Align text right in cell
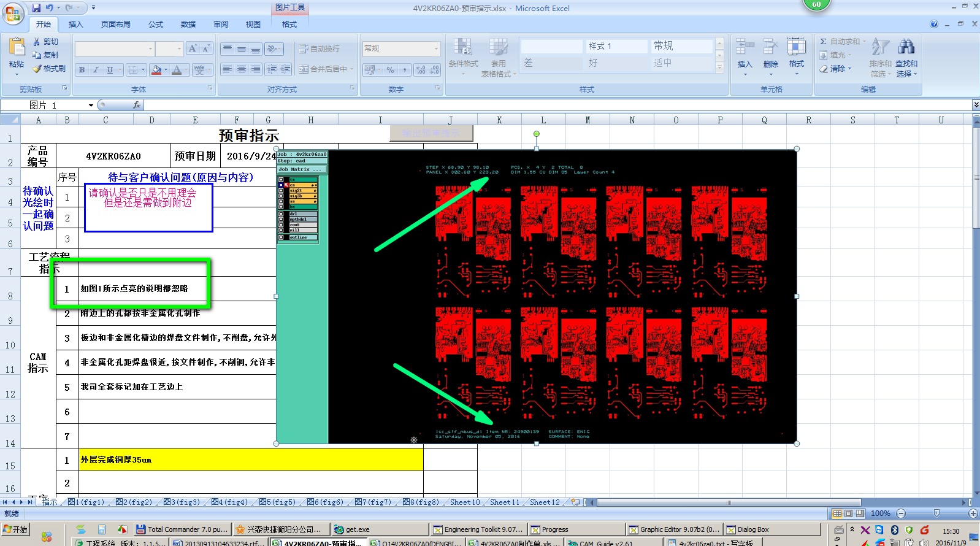 [256, 69]
